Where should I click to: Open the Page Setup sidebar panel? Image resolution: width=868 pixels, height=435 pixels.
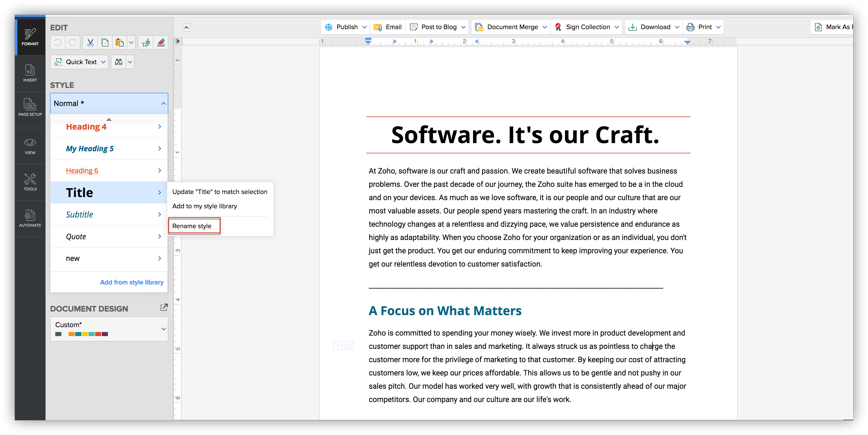[30, 108]
